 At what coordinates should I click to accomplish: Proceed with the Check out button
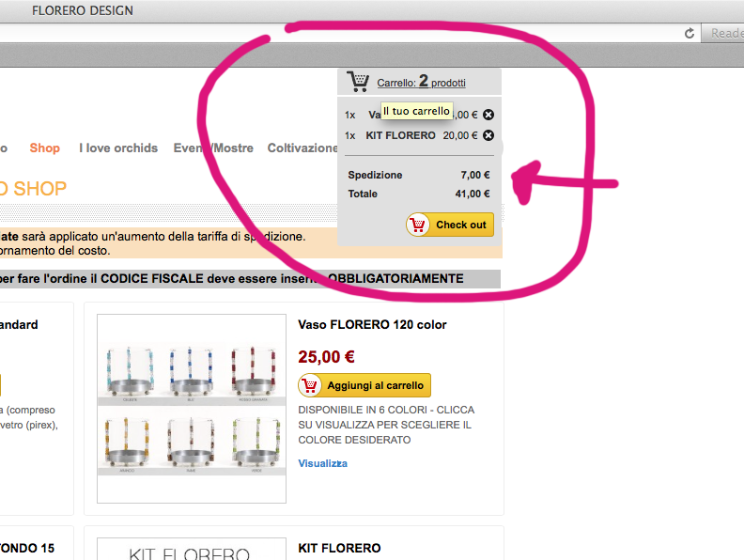coord(450,225)
